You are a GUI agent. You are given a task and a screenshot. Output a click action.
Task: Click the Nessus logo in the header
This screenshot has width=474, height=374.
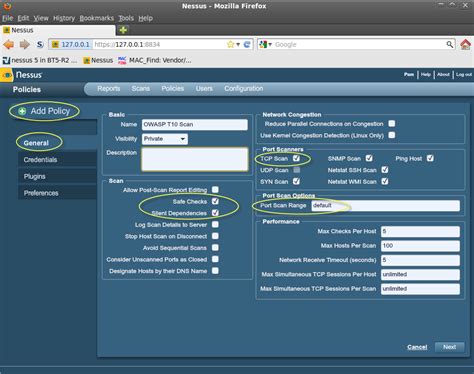[22, 75]
